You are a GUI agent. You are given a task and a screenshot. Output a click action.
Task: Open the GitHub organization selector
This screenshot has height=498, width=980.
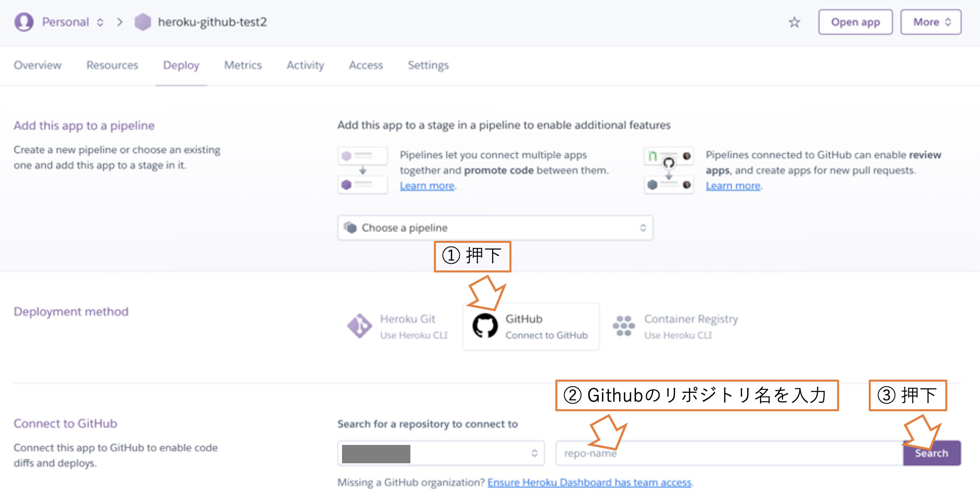click(440, 453)
